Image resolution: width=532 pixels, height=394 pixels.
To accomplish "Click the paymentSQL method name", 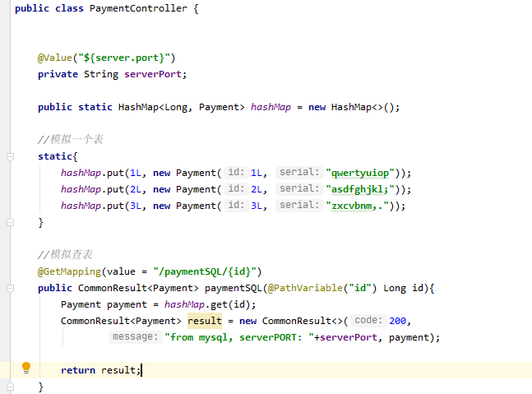I will [x=233, y=288].
